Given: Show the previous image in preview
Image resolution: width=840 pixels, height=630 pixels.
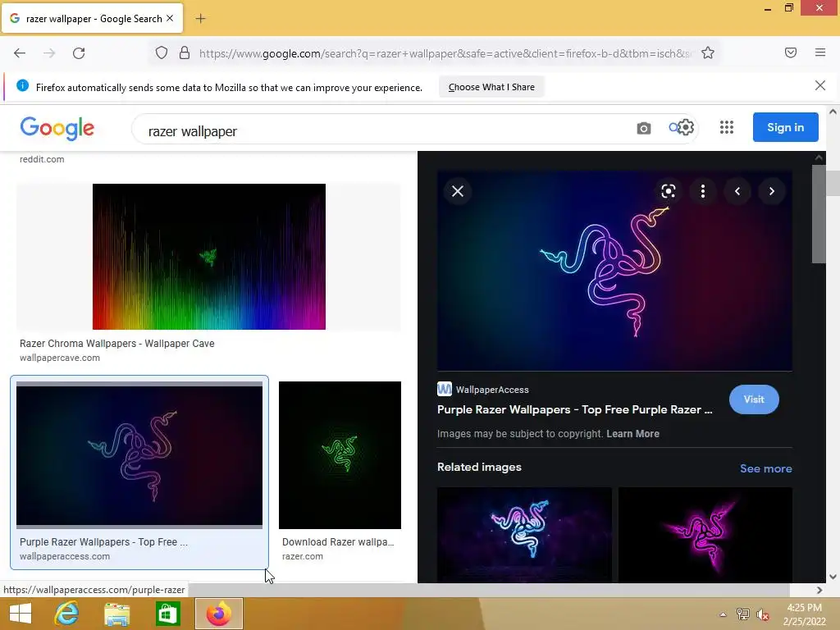Looking at the screenshot, I should 737,191.
